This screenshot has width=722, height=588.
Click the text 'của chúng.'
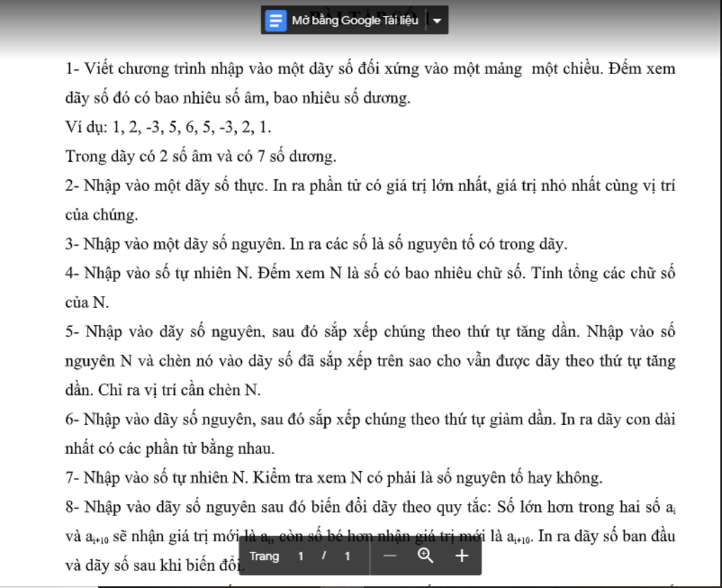tap(102, 215)
